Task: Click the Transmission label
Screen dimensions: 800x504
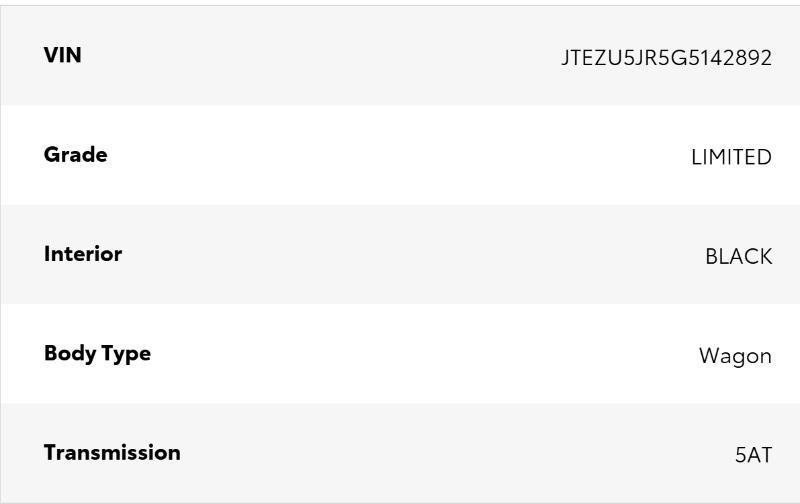Action: point(112,452)
